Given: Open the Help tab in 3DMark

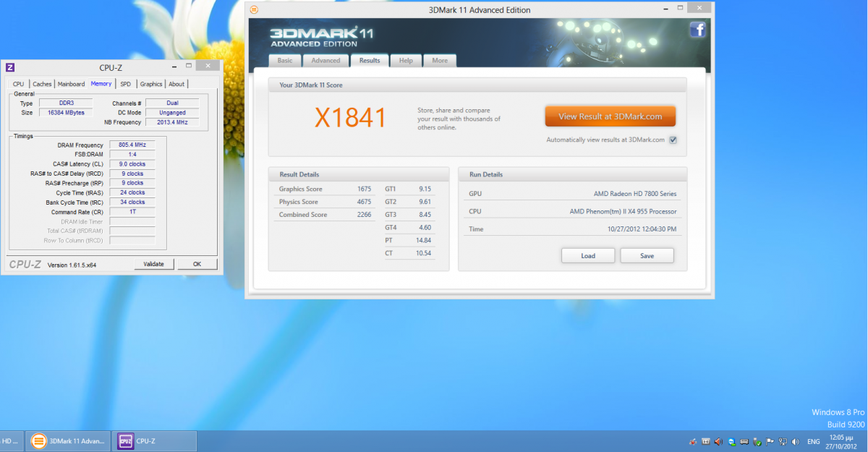Looking at the screenshot, I should (406, 61).
